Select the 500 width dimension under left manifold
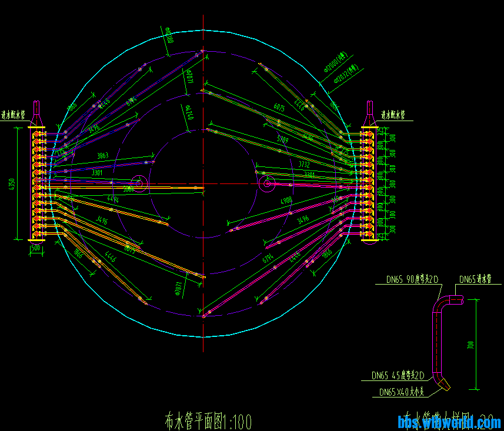The image size is (504, 431). tap(36, 248)
